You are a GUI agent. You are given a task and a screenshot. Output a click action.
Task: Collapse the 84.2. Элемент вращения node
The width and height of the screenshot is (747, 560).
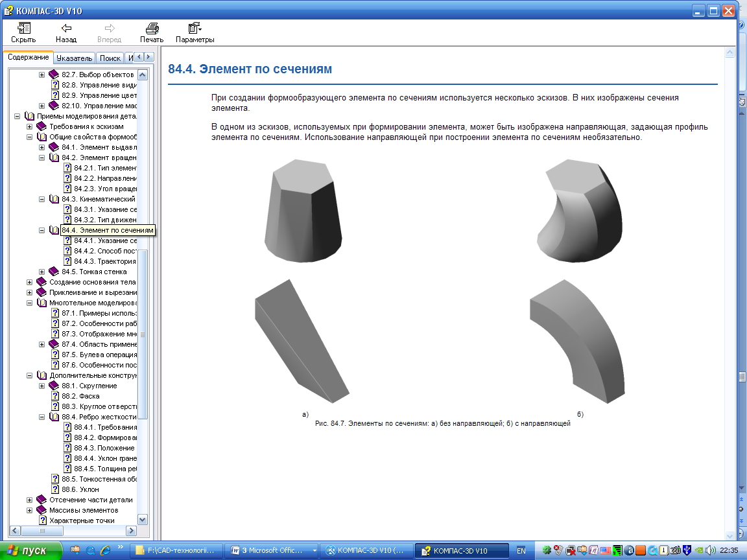tap(42, 157)
